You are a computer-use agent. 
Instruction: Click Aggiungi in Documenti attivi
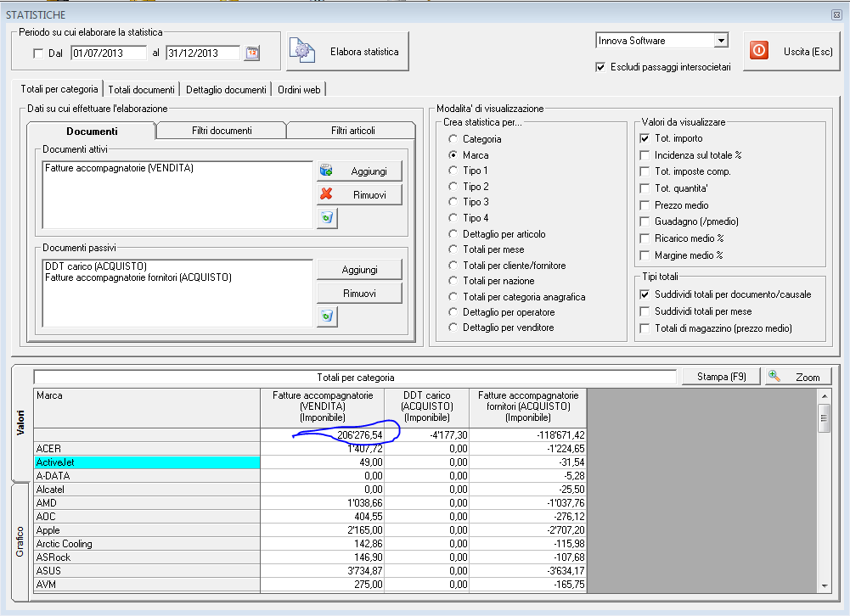(358, 171)
